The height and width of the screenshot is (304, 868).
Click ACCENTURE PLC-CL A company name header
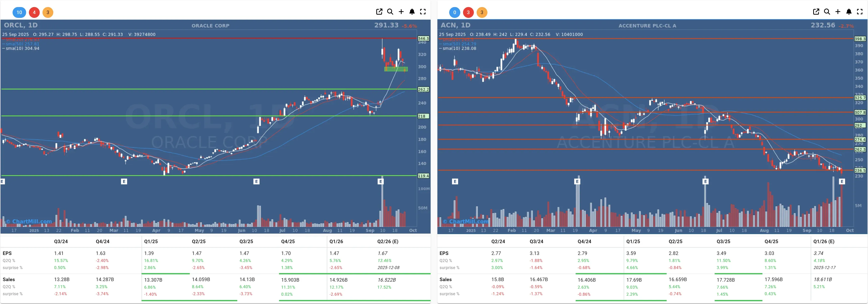pos(647,26)
